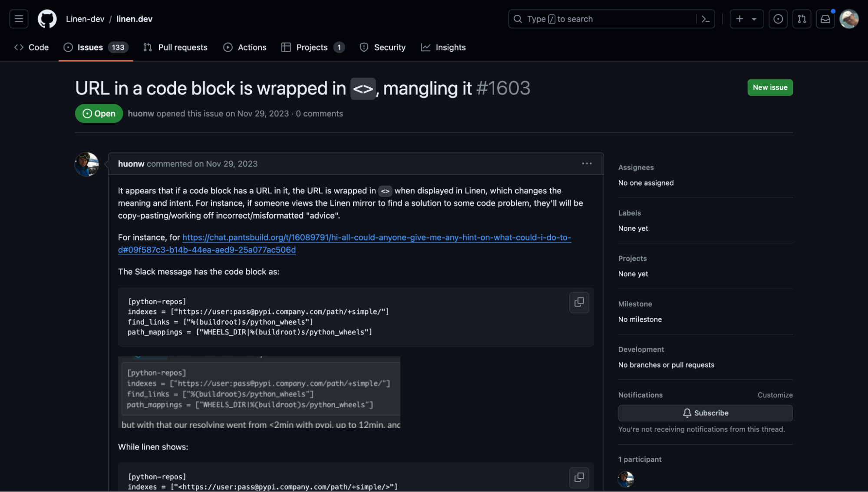Click the 'Nov 29, 2023' comment timestamp
868x492 pixels.
pos(231,164)
